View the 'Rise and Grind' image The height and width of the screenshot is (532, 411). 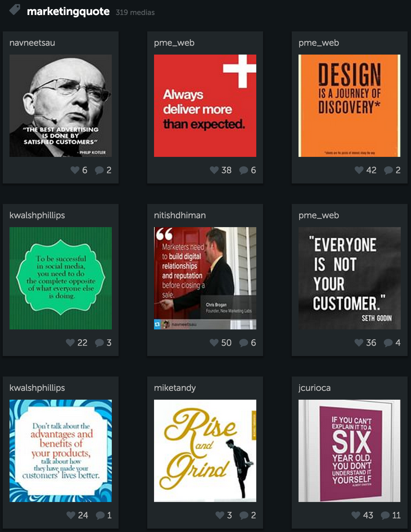click(205, 451)
